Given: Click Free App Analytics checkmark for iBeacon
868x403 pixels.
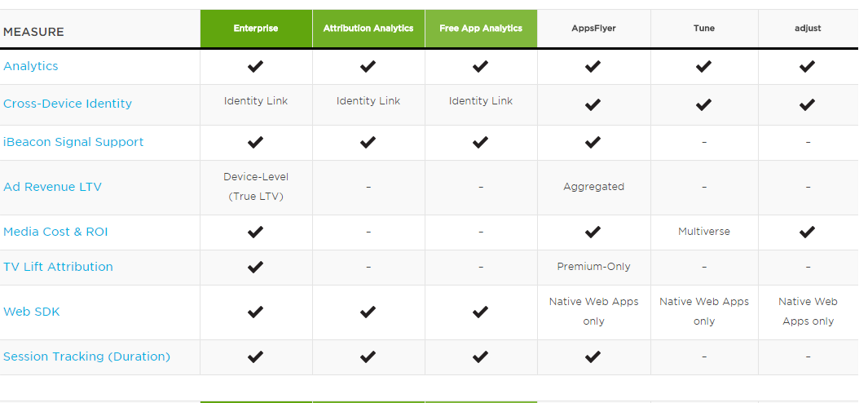Looking at the screenshot, I should tap(481, 142).
